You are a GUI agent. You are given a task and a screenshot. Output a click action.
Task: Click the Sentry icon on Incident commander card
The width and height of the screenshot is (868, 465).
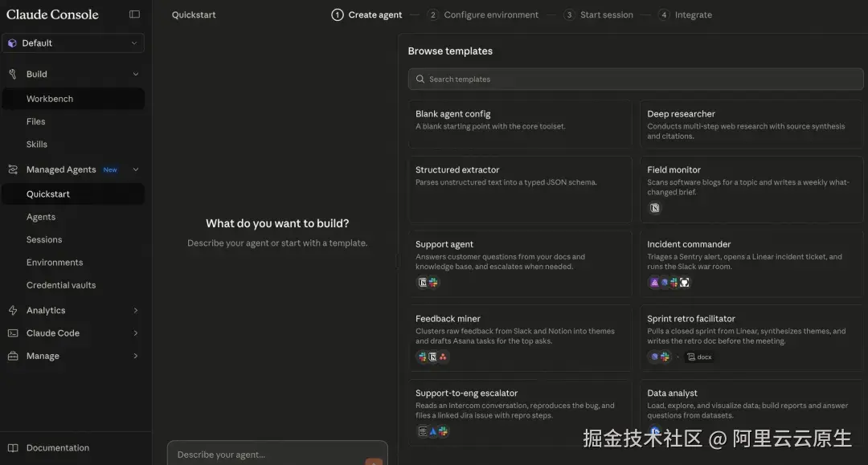[654, 283]
